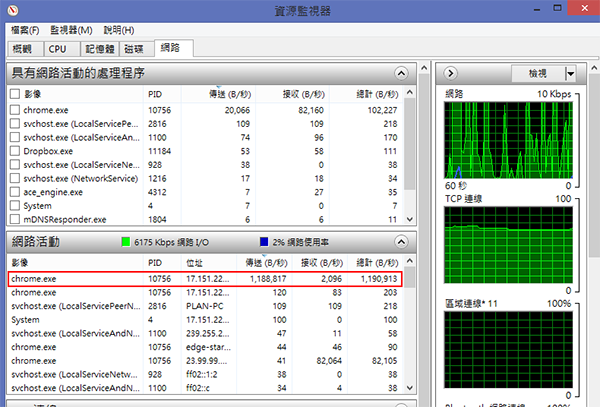Collapse the 具有網路活動的處理程序 section chevron
The image size is (600, 407).
tap(402, 73)
